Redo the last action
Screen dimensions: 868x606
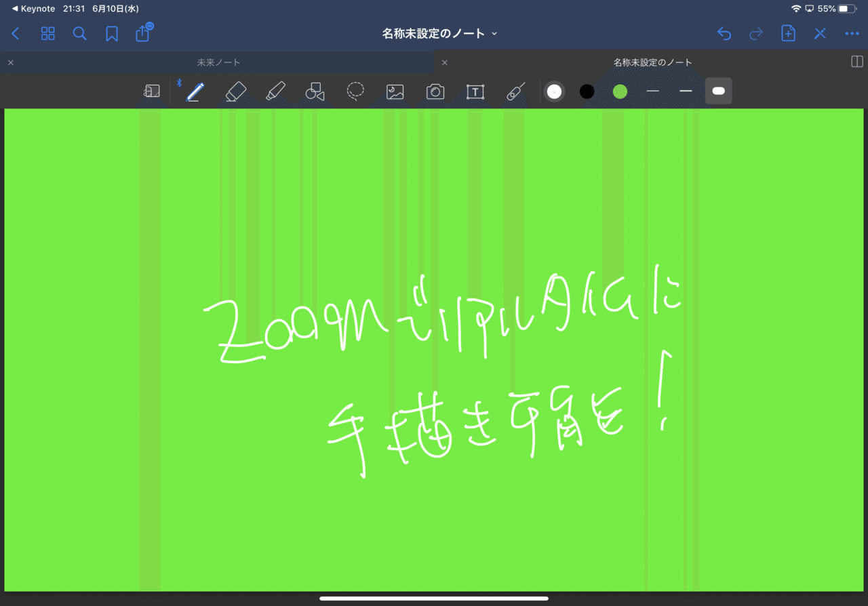click(756, 33)
